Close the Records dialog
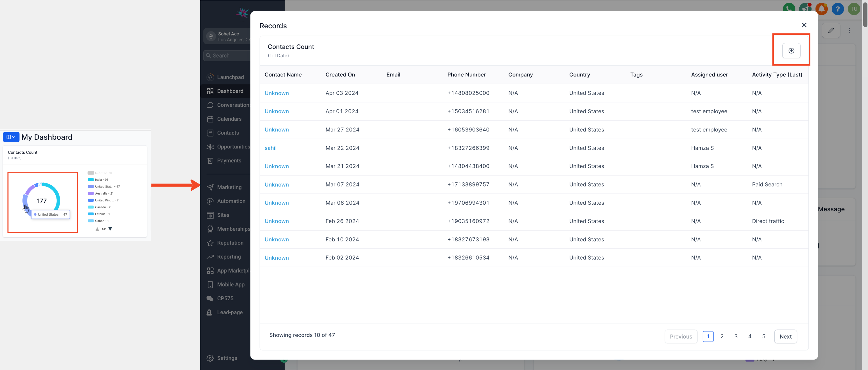This screenshot has height=370, width=868. 804,25
